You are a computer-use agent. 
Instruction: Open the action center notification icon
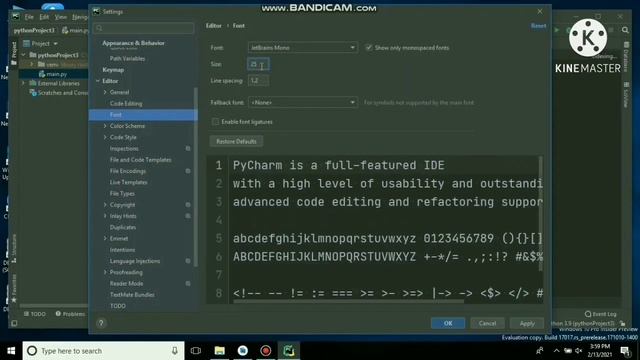[x=625, y=351]
